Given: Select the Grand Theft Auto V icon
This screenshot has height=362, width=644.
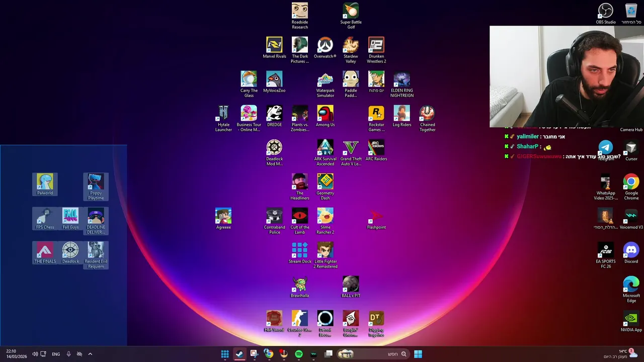Looking at the screenshot, I should click(x=351, y=153).
